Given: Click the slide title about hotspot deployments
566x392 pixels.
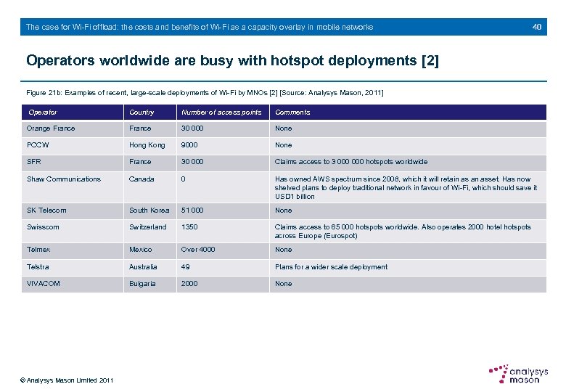Looking at the screenshot, I should [x=232, y=61].
